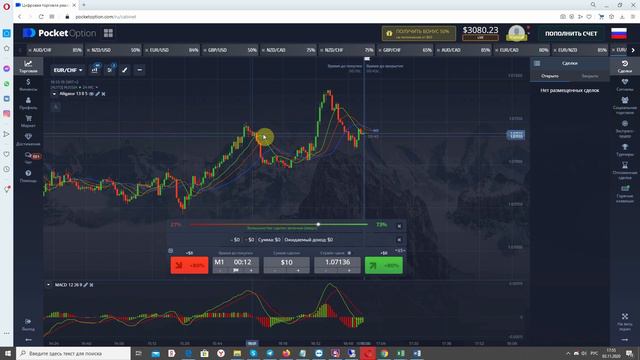The height and width of the screenshot is (360, 640).
Task: Click the minus button in chart toolbar
Action: click(x=140, y=70)
